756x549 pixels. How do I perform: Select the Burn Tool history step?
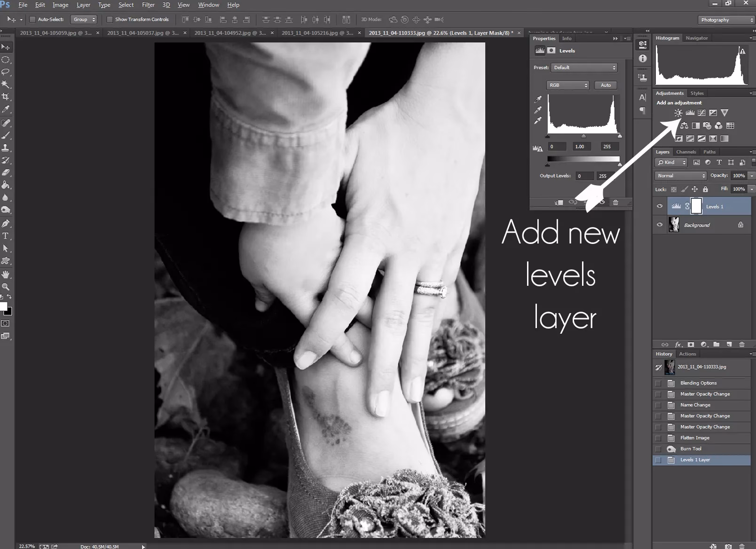tap(692, 448)
